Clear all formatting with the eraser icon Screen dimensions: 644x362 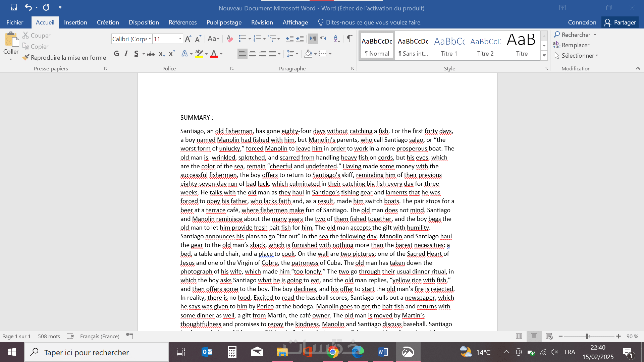pos(230,39)
